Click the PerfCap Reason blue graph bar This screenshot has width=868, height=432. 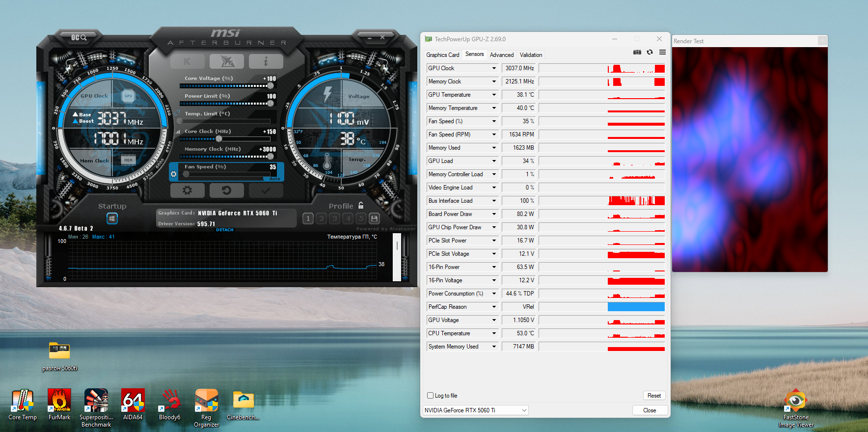(x=636, y=307)
